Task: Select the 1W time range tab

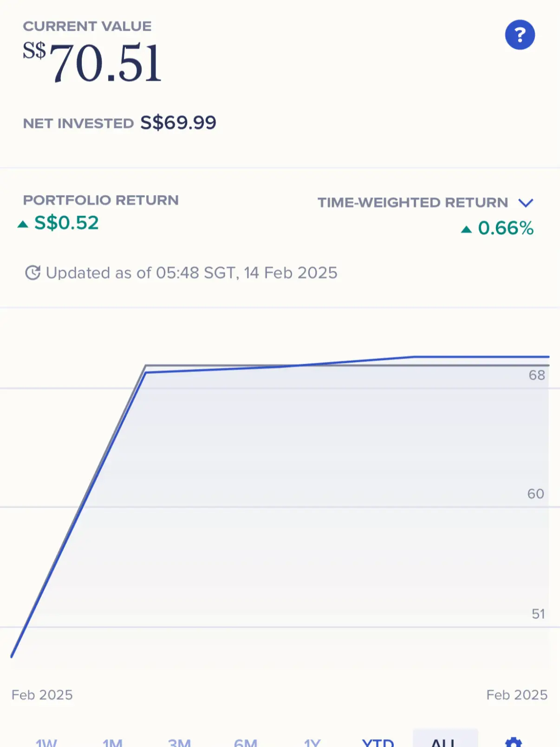Action: click(46, 742)
